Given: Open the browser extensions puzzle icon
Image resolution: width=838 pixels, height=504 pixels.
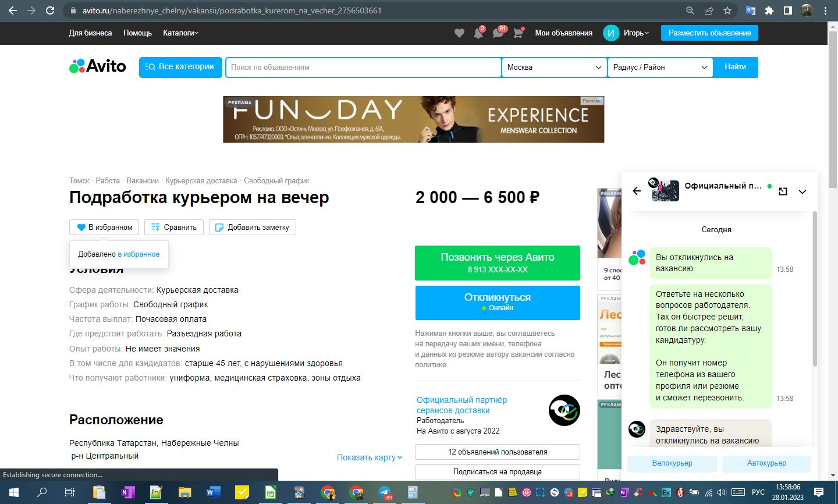Looking at the screenshot, I should pos(769,10).
